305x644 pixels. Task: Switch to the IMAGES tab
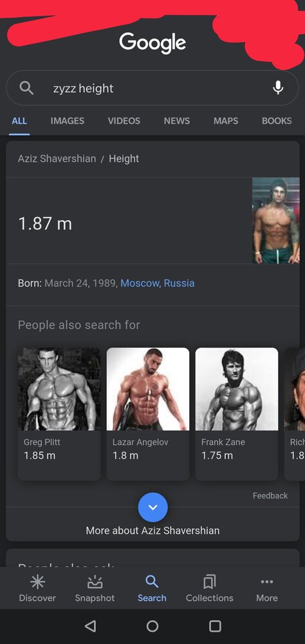coord(68,121)
